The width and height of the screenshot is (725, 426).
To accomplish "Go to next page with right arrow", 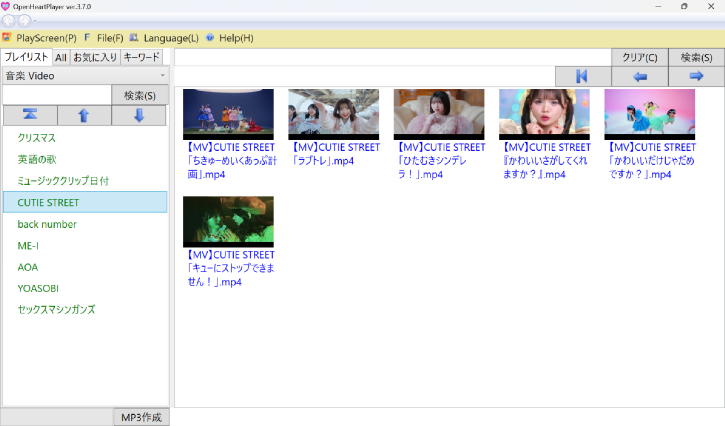I will tap(696, 76).
